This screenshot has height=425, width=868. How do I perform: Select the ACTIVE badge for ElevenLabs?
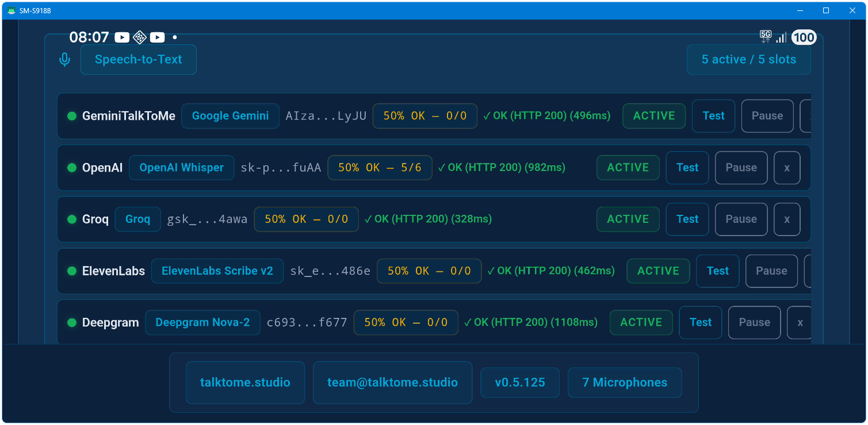coord(659,271)
